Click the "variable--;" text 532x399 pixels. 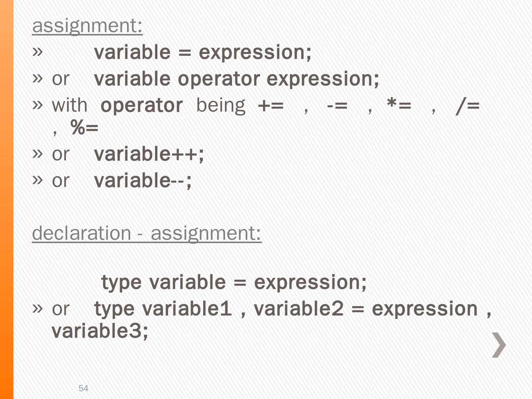pyautogui.click(x=143, y=181)
